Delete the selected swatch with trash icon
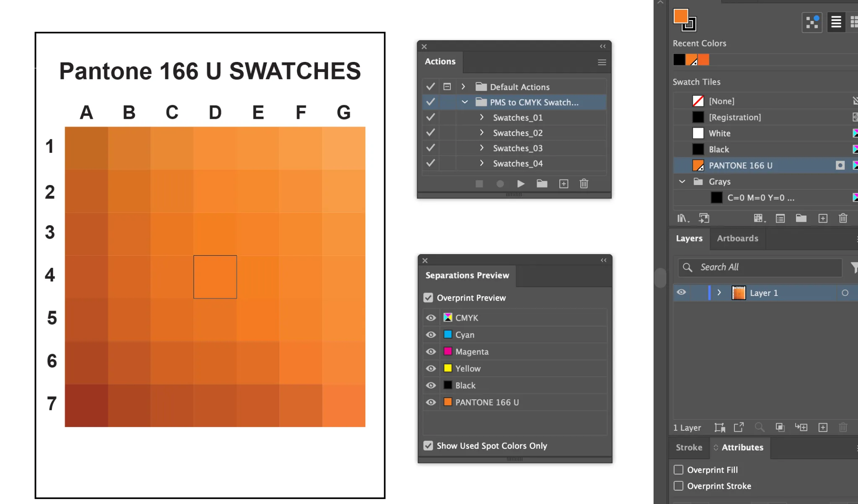858x504 pixels. (843, 218)
